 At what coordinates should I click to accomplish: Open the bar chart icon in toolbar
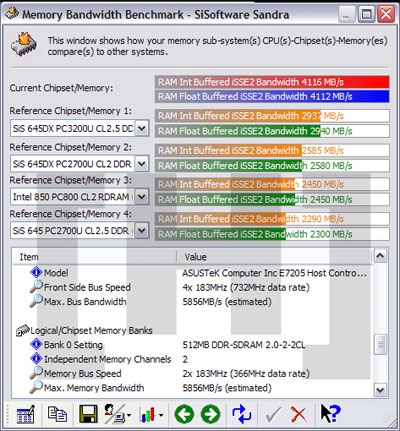[x=148, y=415]
